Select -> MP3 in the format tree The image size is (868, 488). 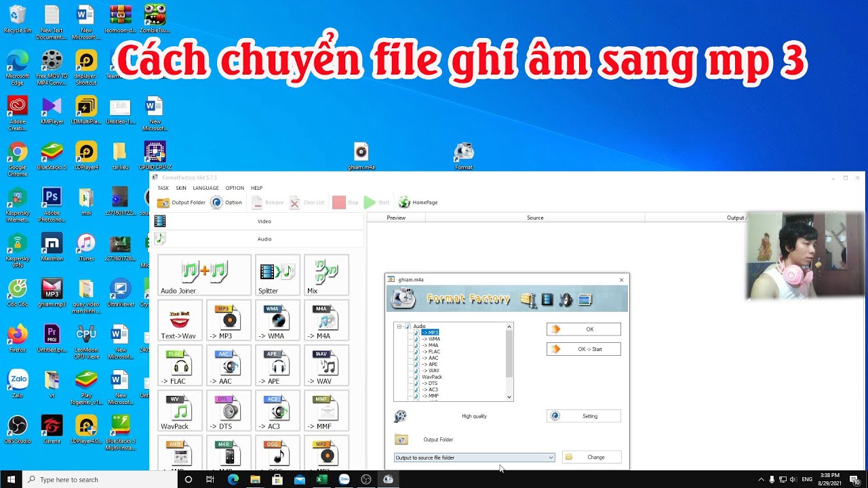(x=430, y=333)
